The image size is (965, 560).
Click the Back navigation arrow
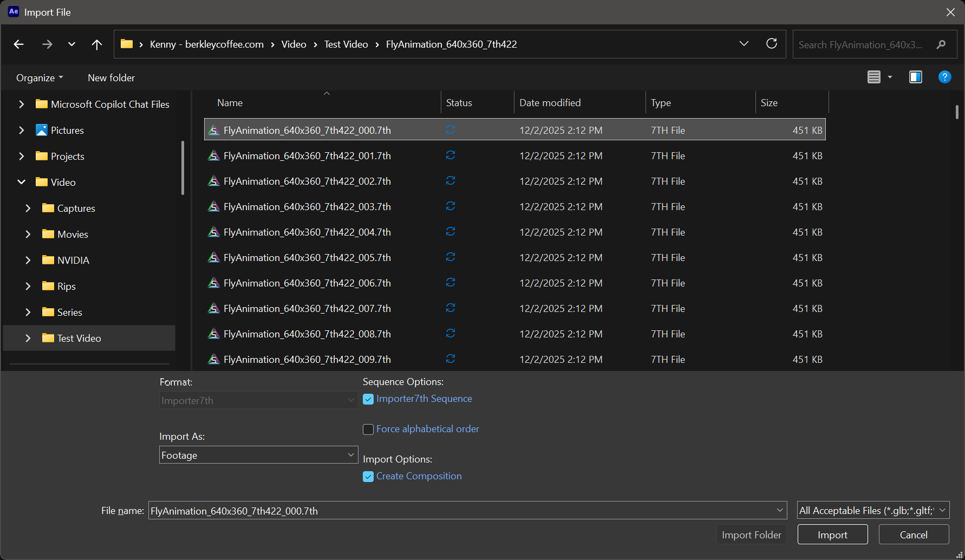click(x=19, y=44)
